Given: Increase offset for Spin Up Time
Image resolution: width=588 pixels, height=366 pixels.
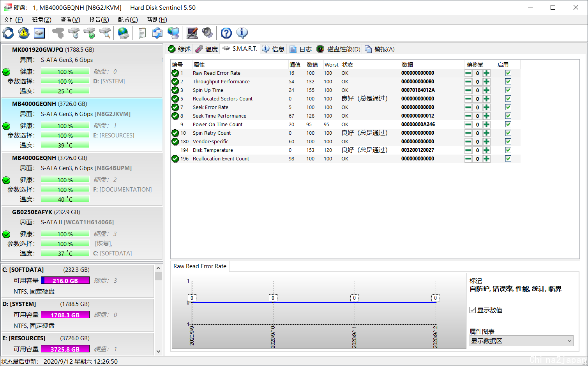Looking at the screenshot, I should [487, 90].
